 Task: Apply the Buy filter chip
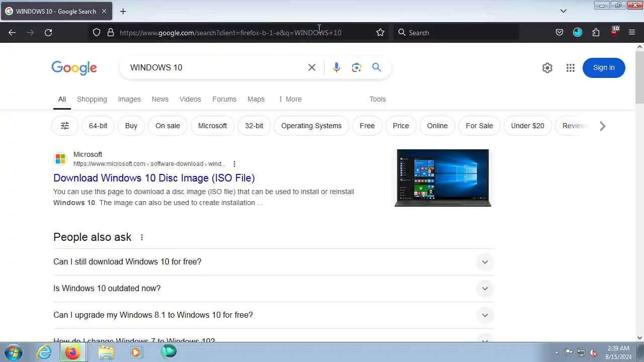[x=131, y=126]
